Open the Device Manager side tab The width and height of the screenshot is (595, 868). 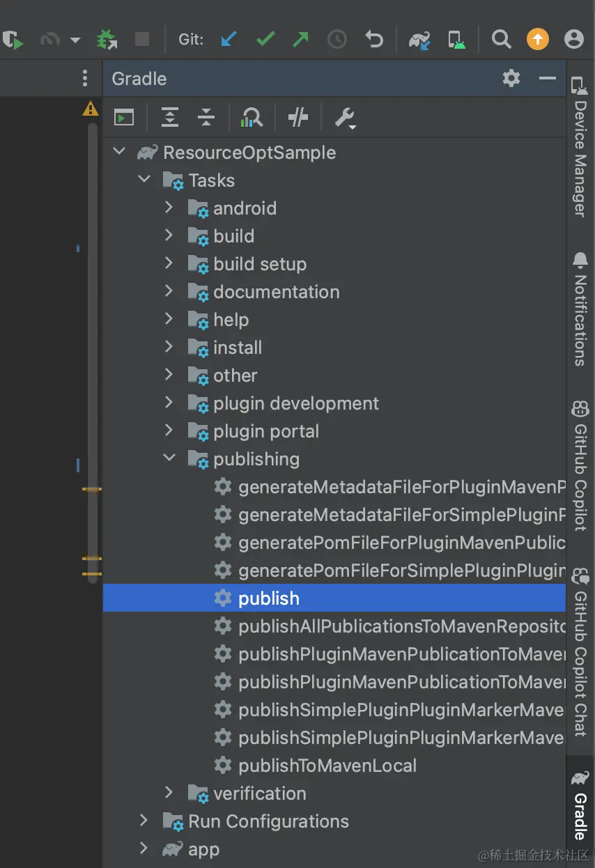coord(580,150)
